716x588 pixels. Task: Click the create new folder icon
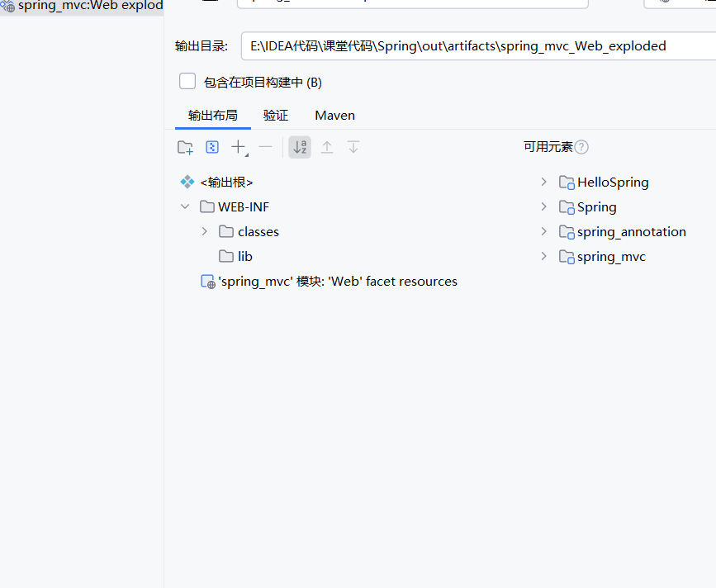coord(184,146)
